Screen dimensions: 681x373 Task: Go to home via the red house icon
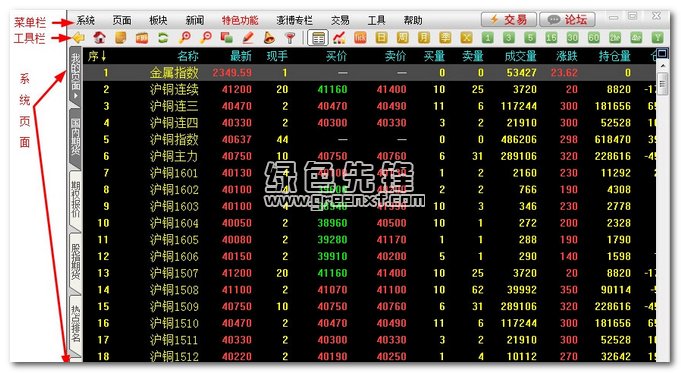[99, 38]
